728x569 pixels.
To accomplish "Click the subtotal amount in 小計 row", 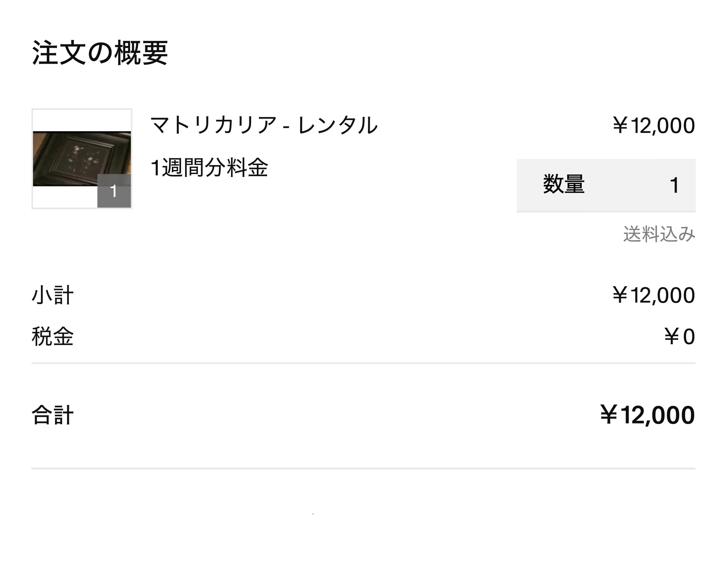I will (x=654, y=295).
